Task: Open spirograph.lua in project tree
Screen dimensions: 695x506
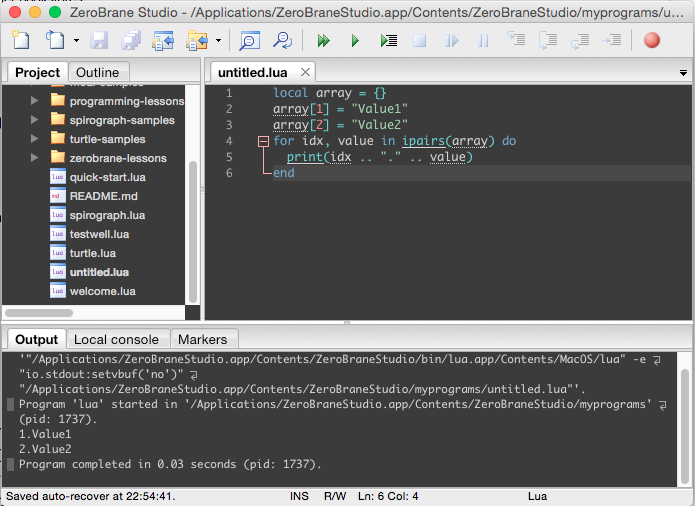Action: pyautogui.click(x=107, y=215)
